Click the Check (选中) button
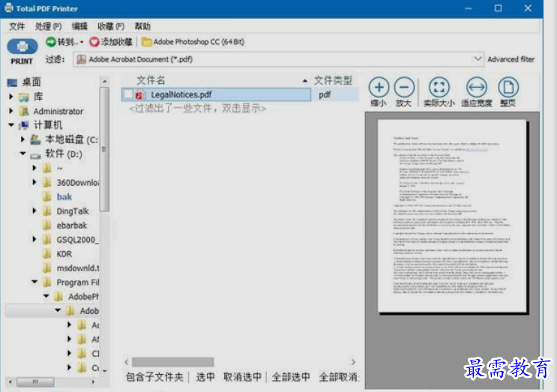The image size is (557, 392). coord(205,377)
